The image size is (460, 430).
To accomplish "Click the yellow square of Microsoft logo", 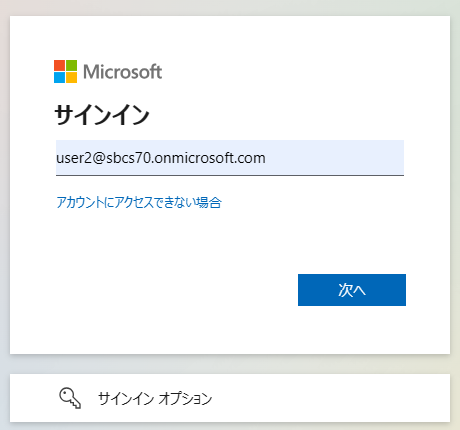I will [x=71, y=77].
